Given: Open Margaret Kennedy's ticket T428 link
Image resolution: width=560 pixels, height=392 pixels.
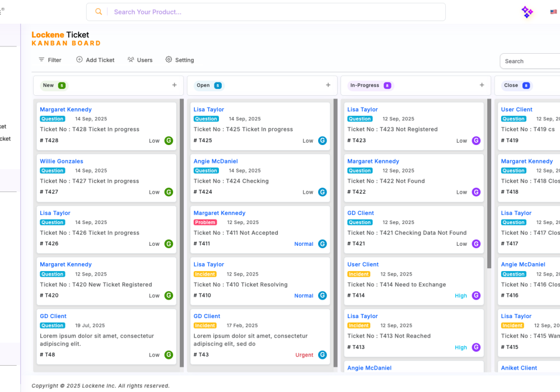Looking at the screenshot, I should pos(66,110).
